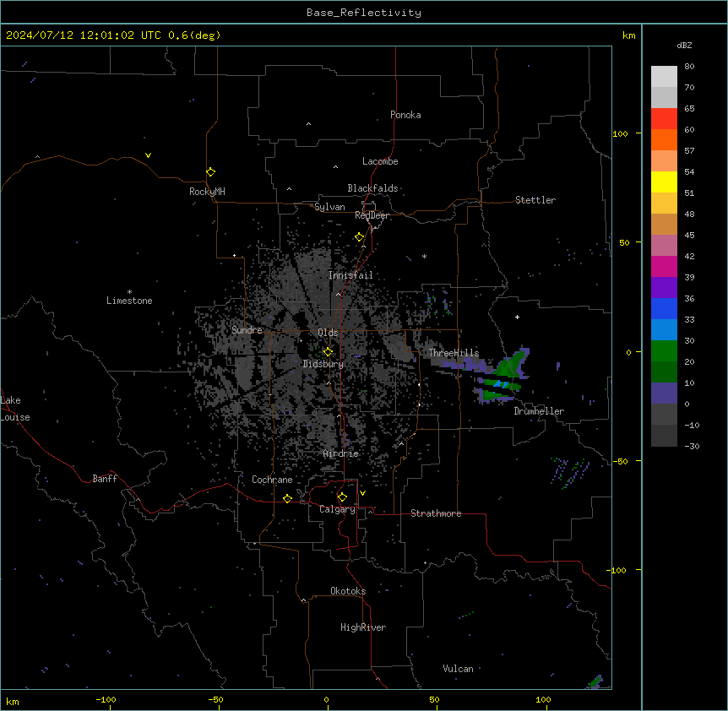Pick the yellow 51-54 dBZ legend color
The image size is (728, 711).
664,182
